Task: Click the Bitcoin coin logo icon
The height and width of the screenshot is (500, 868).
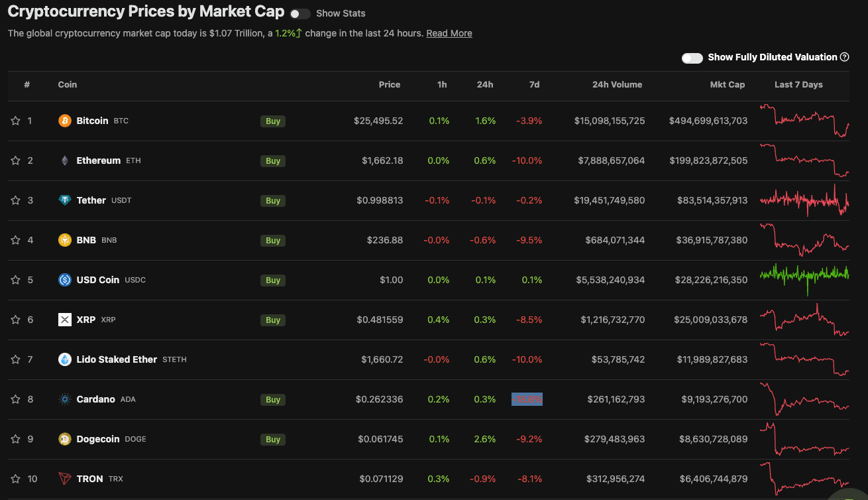Action: (65, 121)
